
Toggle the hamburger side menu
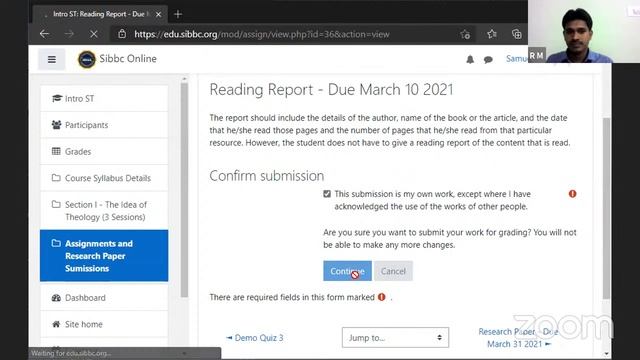coord(52,59)
